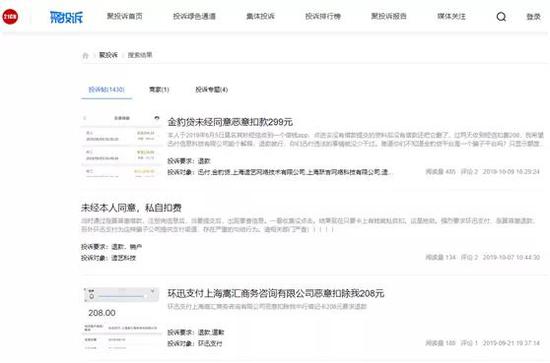Image resolution: width=550 pixels, height=363 pixels.
Task: Switch to the 商家(1) tab
Action: [159, 90]
